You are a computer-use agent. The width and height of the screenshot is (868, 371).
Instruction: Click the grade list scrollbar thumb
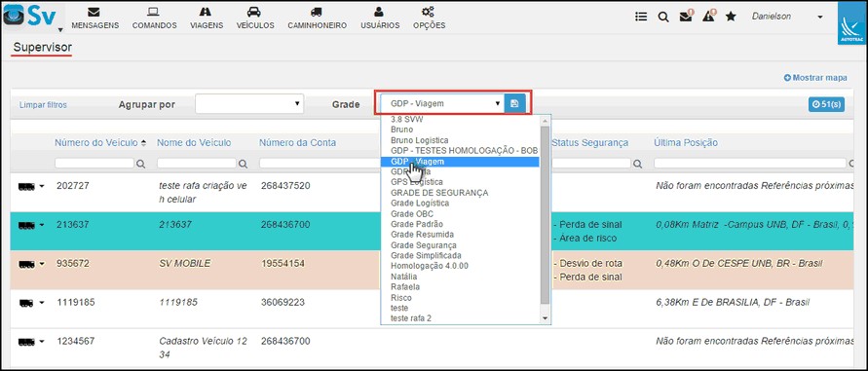point(545,215)
